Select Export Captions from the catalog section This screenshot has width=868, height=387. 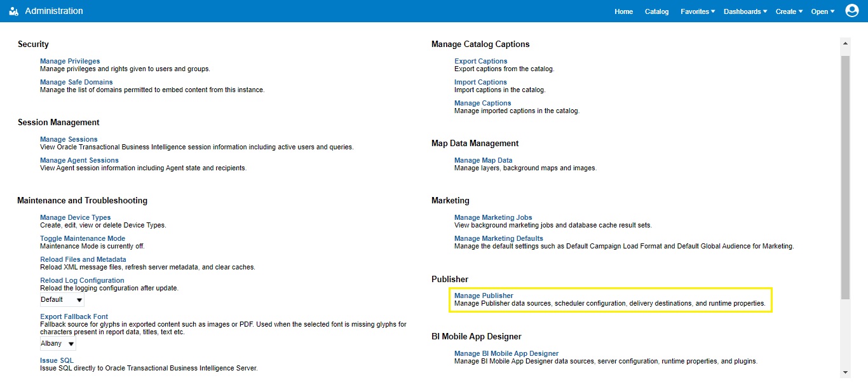[481, 60]
